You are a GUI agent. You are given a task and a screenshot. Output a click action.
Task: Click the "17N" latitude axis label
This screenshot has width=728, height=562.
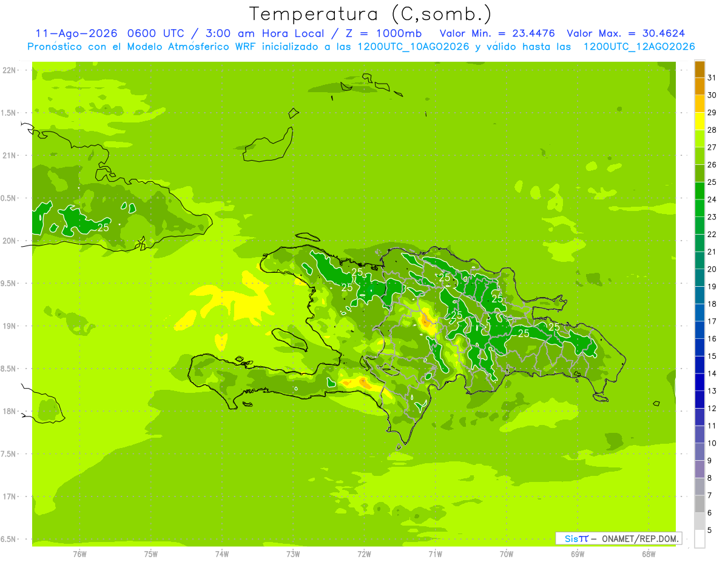tap(9, 497)
